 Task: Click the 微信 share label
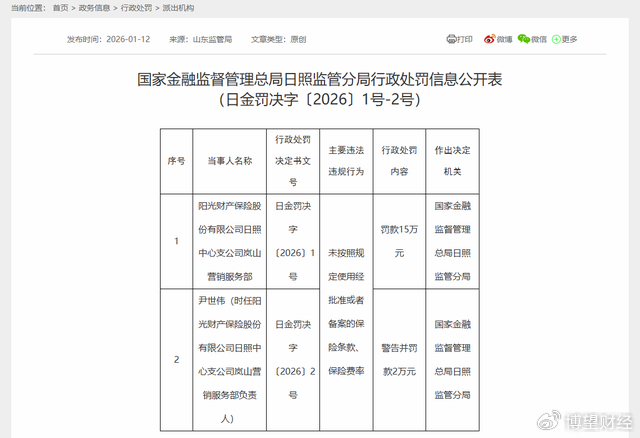pos(539,39)
